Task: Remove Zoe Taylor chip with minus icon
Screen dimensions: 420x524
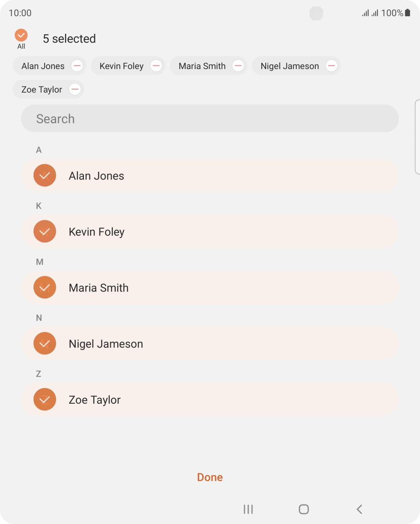Action: tap(75, 89)
